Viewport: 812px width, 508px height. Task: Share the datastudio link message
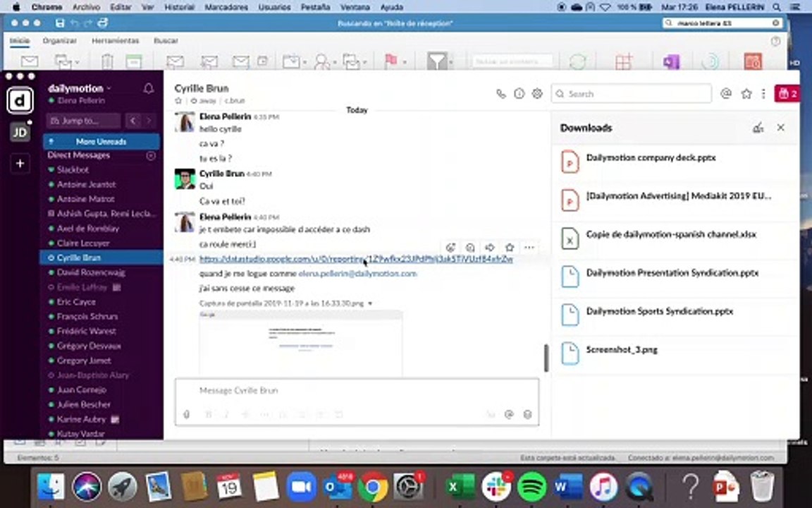click(x=490, y=248)
